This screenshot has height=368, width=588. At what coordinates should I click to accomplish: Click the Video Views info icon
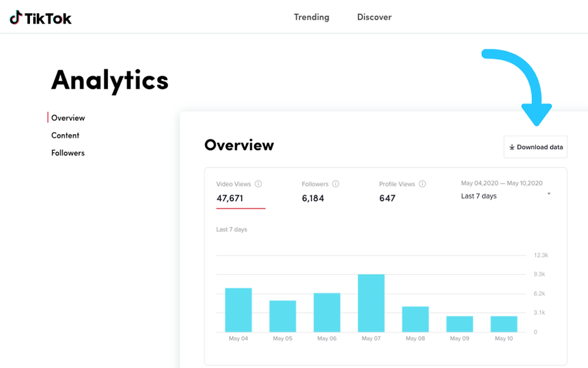click(x=258, y=184)
